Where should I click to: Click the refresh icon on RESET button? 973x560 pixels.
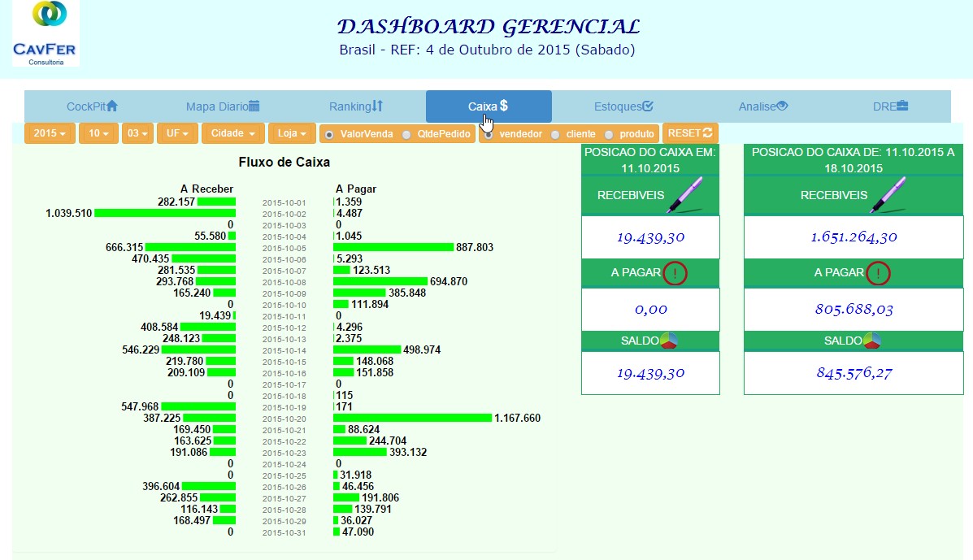707,132
